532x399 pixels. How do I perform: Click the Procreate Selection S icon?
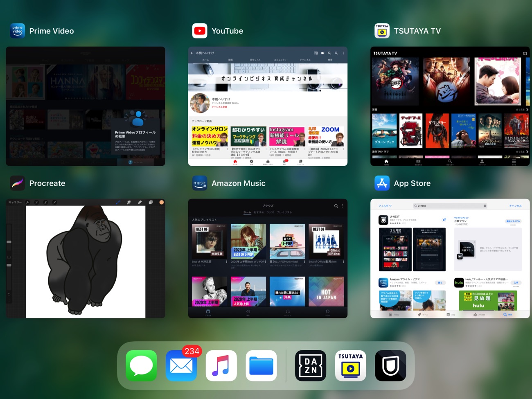click(45, 202)
